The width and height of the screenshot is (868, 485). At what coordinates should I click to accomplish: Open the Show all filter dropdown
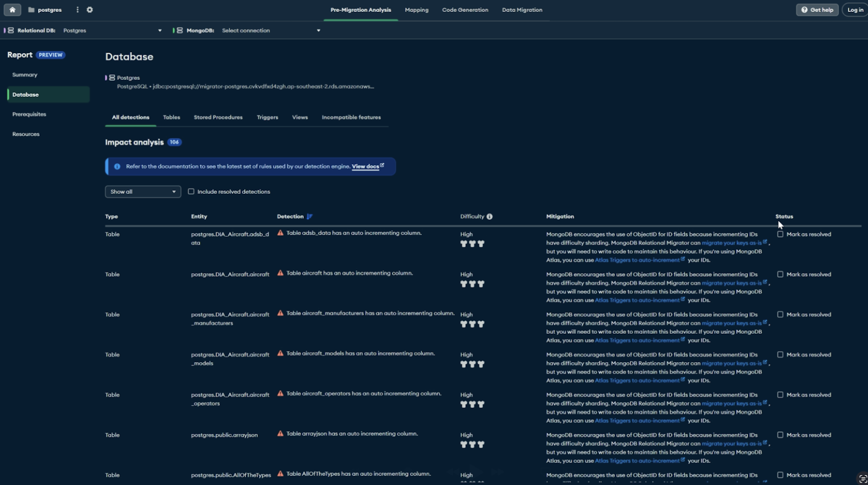click(142, 192)
